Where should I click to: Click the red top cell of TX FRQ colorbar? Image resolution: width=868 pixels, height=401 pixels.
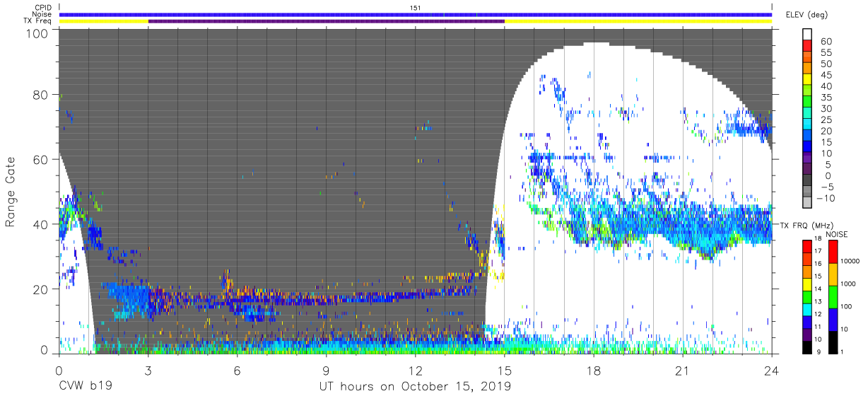coord(807,247)
